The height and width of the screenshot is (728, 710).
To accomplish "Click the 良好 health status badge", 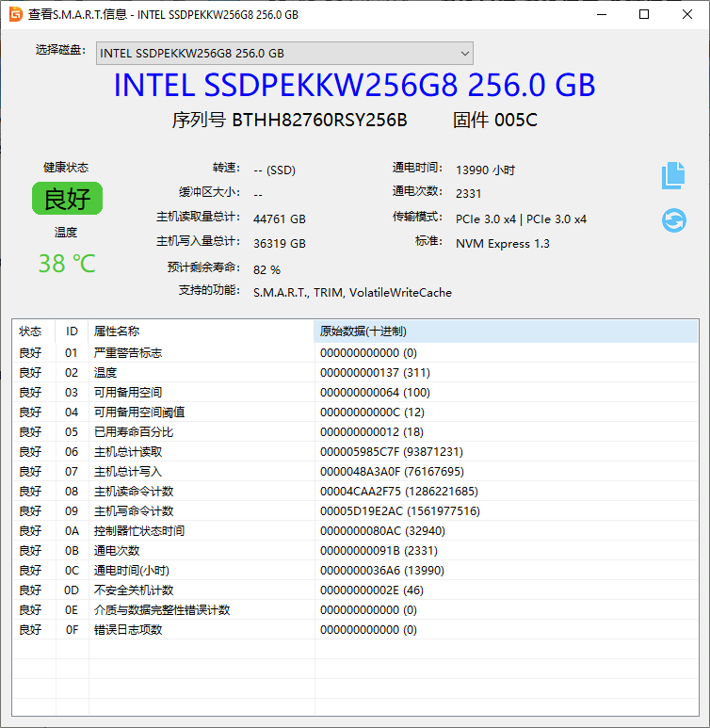I will click(x=68, y=199).
